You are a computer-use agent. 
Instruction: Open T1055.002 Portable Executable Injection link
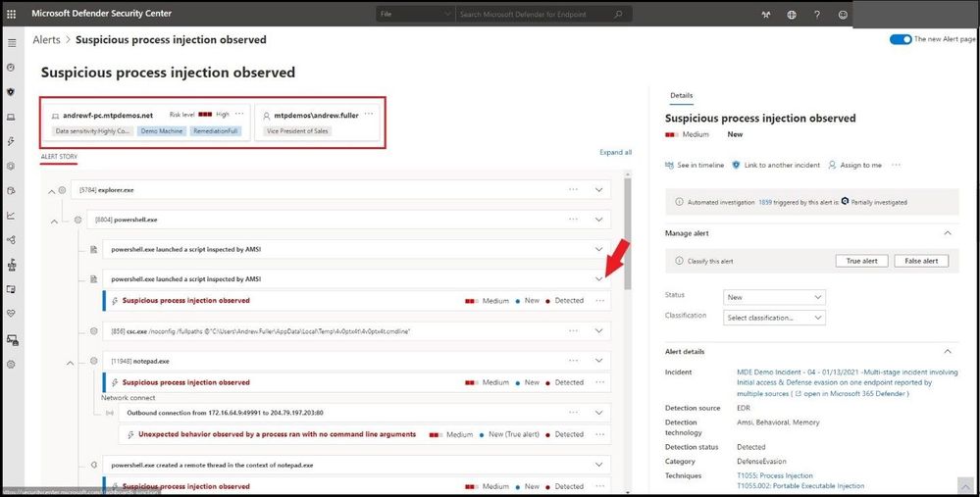tap(800, 486)
